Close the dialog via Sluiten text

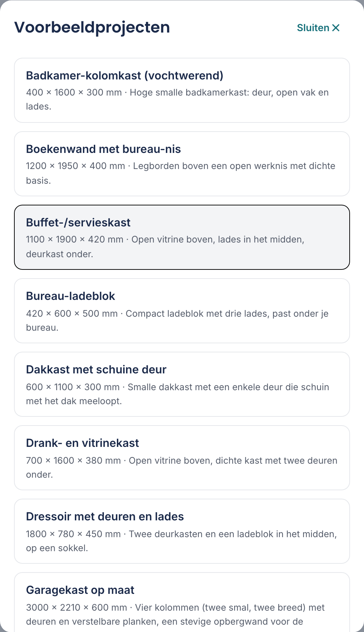[x=313, y=28]
